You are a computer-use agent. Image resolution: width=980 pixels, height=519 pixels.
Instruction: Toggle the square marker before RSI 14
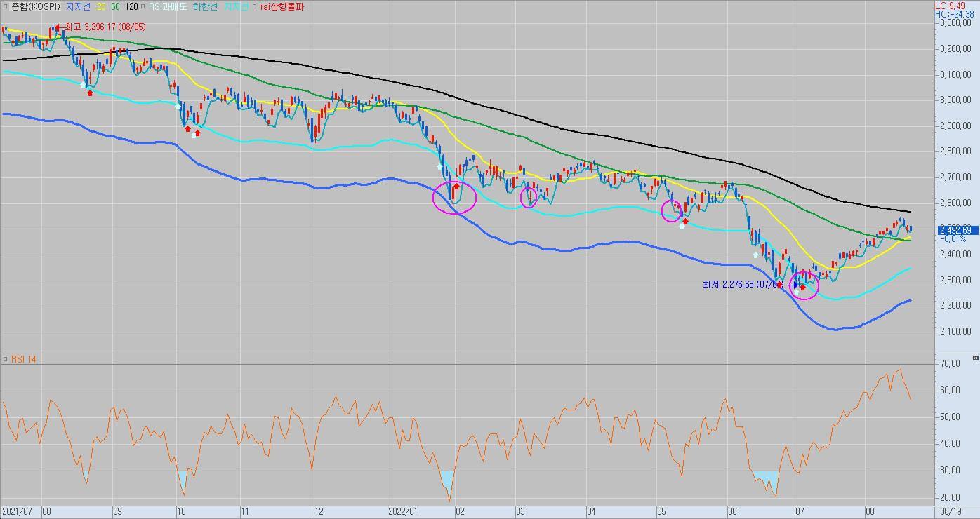tap(5, 359)
